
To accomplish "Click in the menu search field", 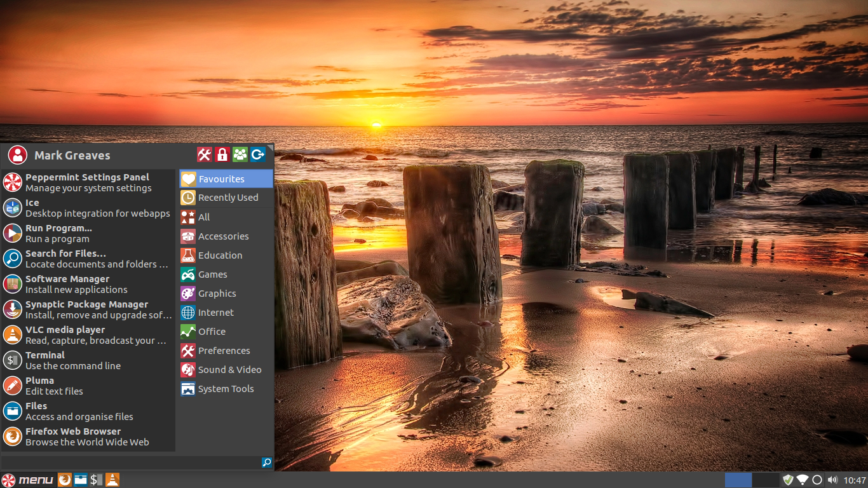I will [132, 463].
